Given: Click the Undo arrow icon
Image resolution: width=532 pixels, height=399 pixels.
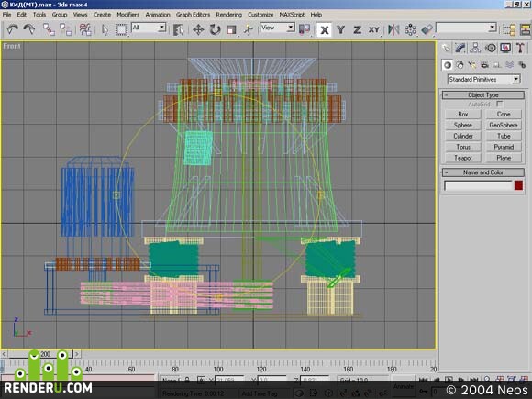Looking at the screenshot, I should coord(13,29).
